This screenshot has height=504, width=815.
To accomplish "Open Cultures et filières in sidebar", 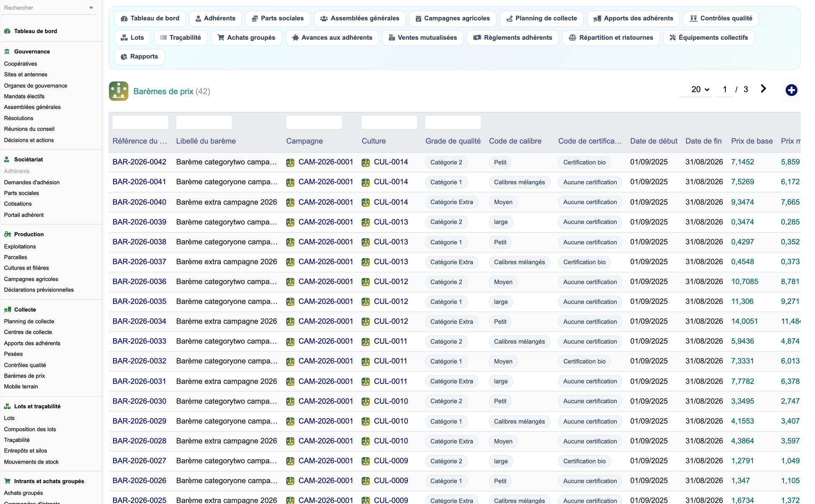I will pyautogui.click(x=26, y=268).
